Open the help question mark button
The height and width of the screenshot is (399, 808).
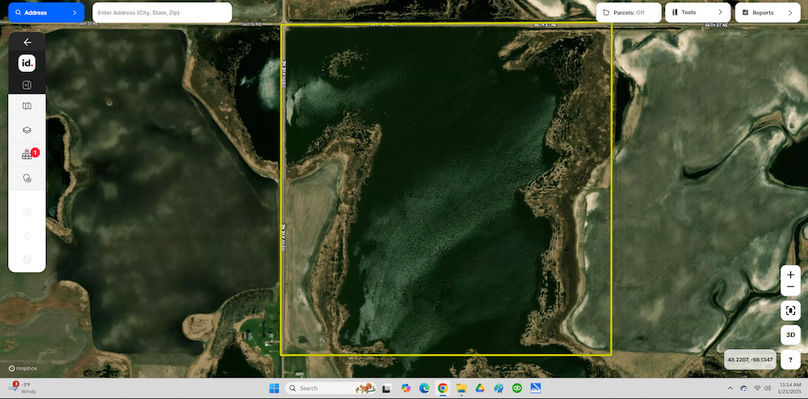tap(790, 359)
